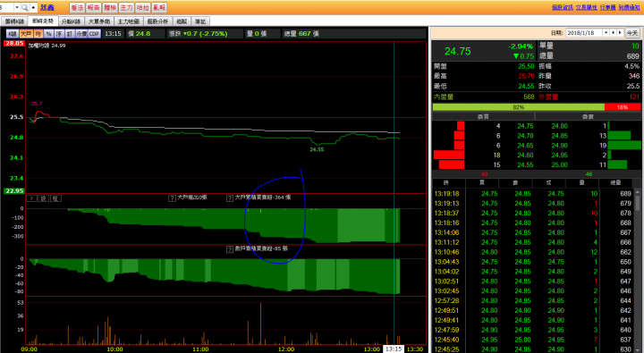Click the last price 24.75 in the quote panel

pyautogui.click(x=458, y=51)
